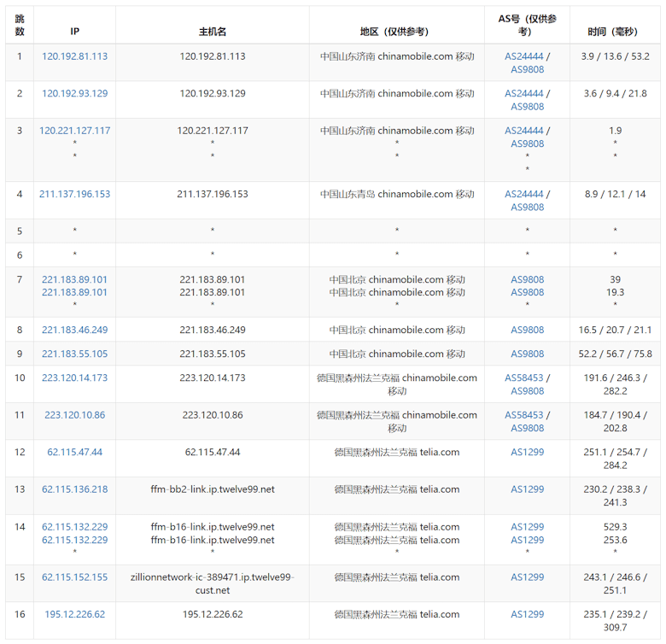Click the 时间（毫秒）column header
Screen dimensions: 666x644
coord(613,32)
